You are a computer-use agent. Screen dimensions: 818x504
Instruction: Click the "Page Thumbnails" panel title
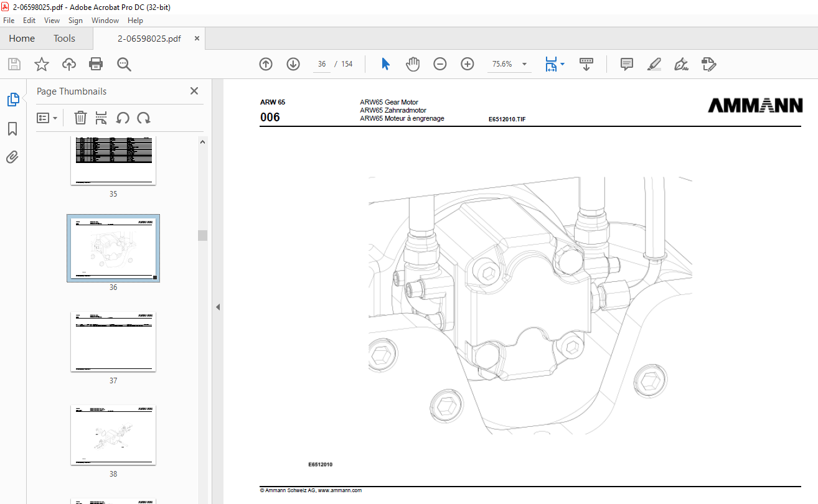click(x=72, y=91)
